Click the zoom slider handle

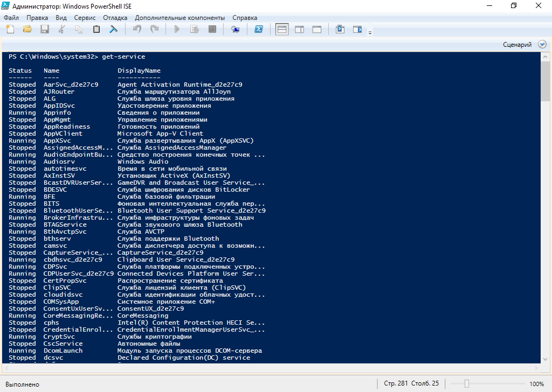tap(467, 384)
